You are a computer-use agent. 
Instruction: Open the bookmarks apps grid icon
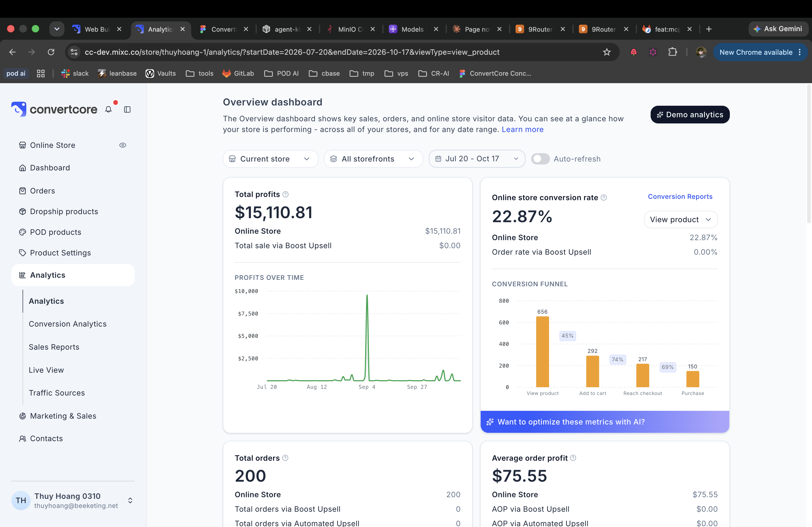(41, 73)
